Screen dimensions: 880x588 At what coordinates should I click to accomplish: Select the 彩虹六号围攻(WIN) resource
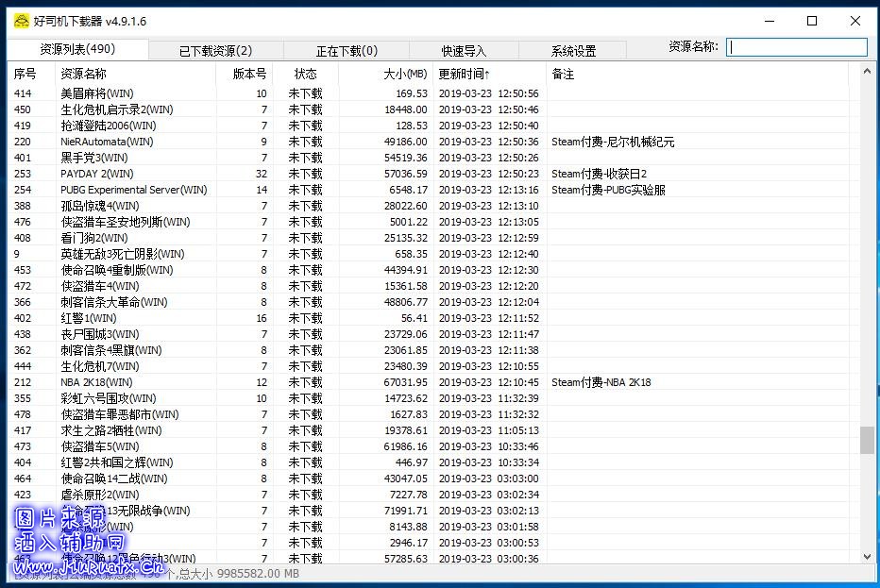tap(428, 398)
